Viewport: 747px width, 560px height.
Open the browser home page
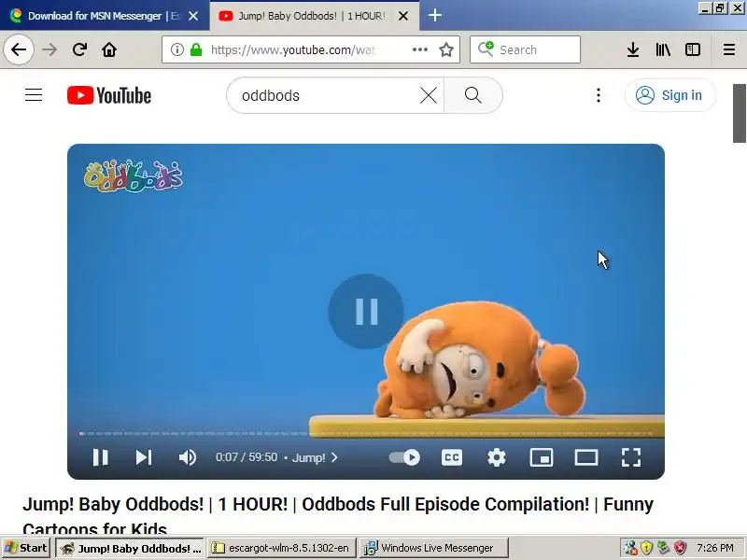tap(109, 49)
